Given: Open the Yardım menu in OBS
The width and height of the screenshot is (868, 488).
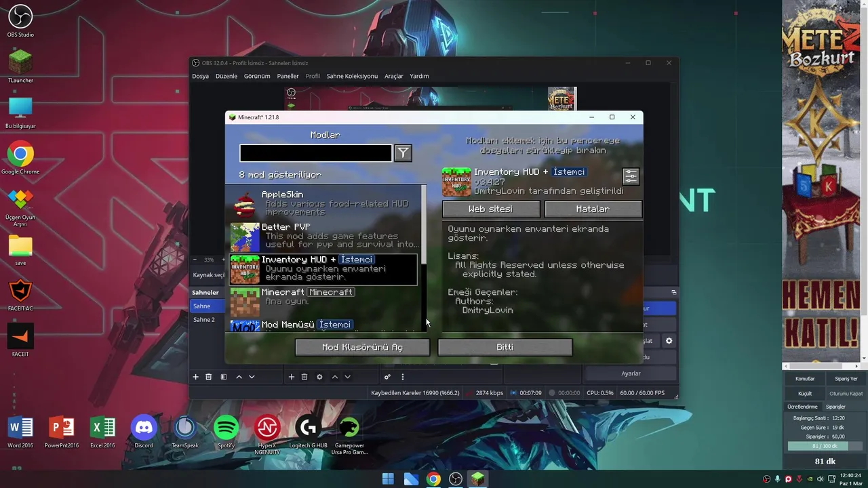Looking at the screenshot, I should coord(419,76).
